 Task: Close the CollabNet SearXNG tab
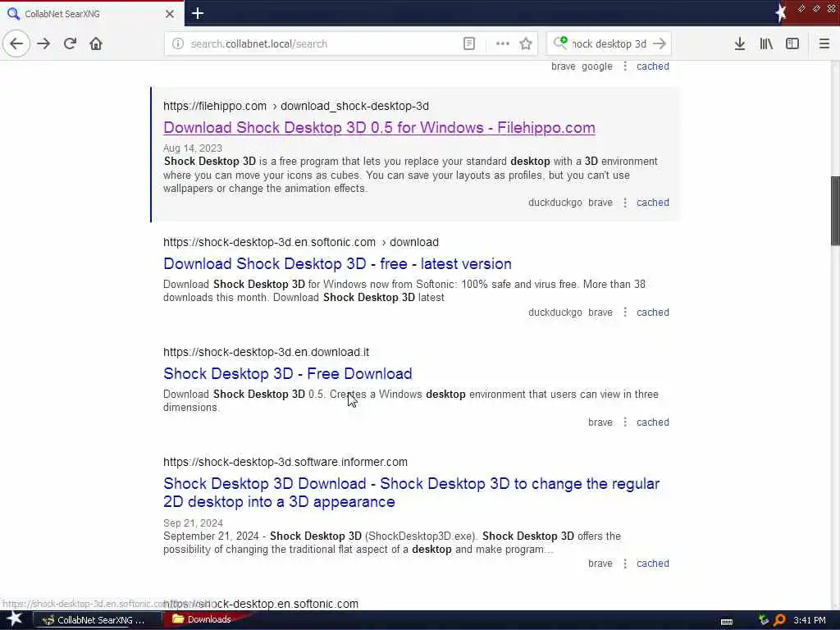pos(170,14)
